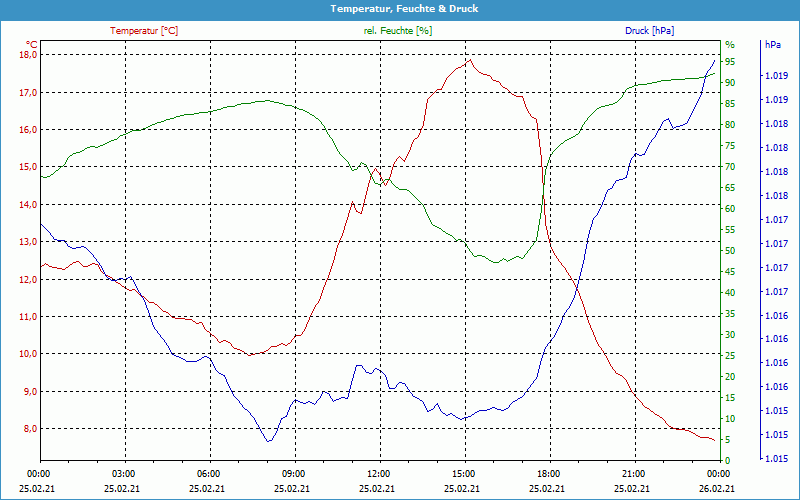Click the 30 humidity axis tick
This screenshot has width=800, height=500.
click(x=730, y=335)
